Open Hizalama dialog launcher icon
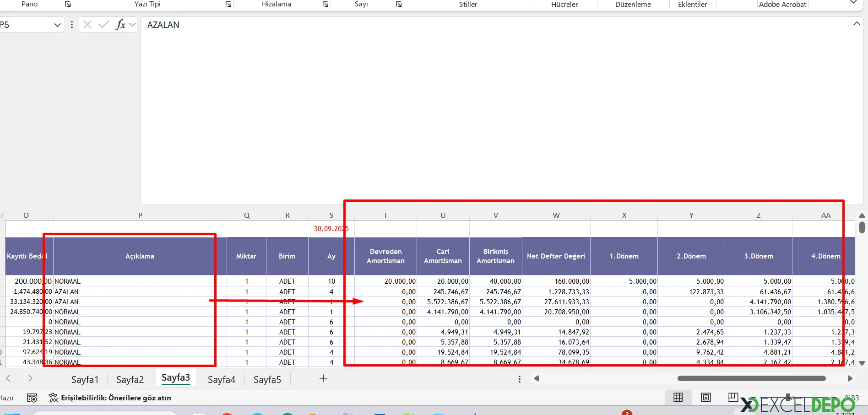The width and height of the screenshot is (868, 415). (325, 4)
